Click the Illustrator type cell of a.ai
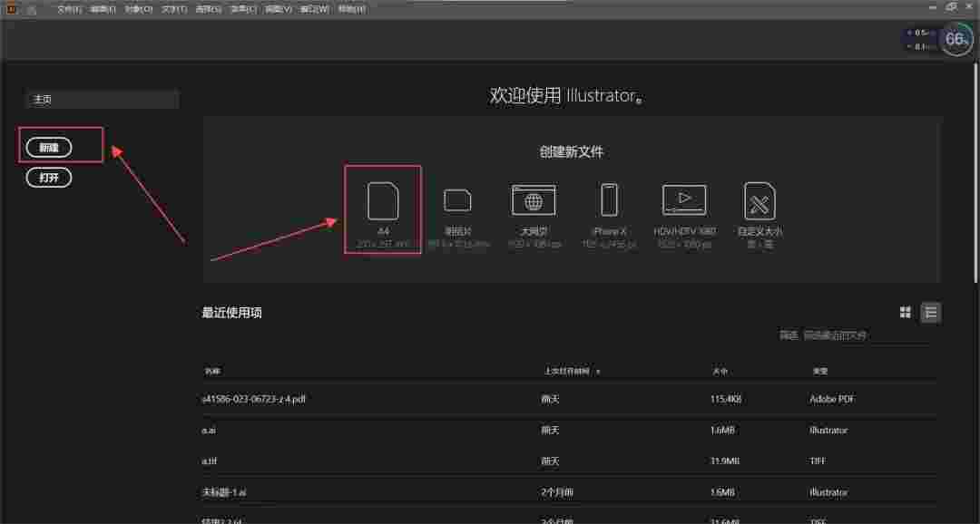Image resolution: width=980 pixels, height=524 pixels. [x=828, y=431]
